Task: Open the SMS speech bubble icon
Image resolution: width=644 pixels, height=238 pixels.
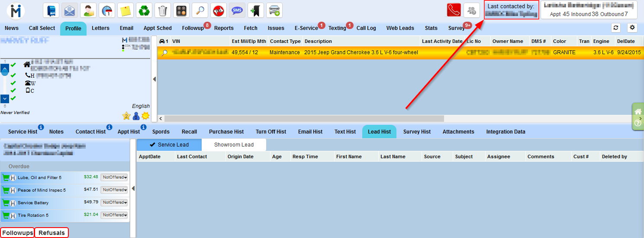Action: coord(237,10)
